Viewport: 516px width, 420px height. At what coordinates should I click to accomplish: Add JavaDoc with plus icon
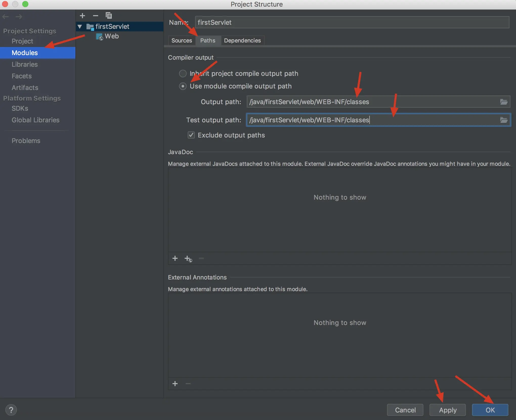pos(175,258)
